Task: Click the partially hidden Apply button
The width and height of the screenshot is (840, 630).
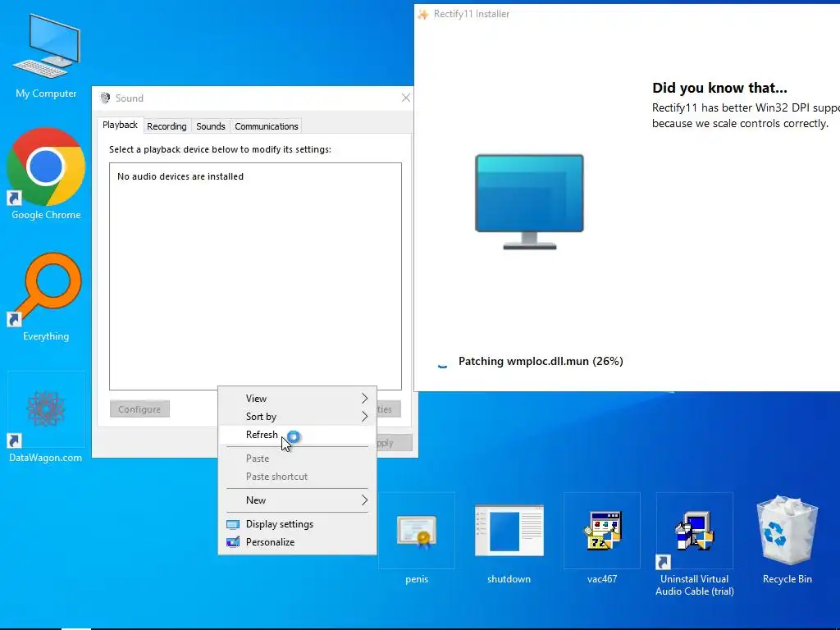Action: pos(395,443)
